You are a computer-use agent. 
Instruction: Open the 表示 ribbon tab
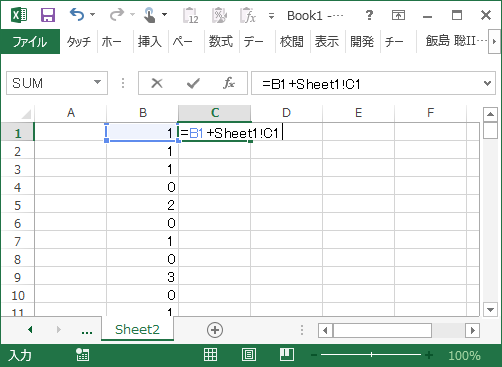tap(327, 42)
